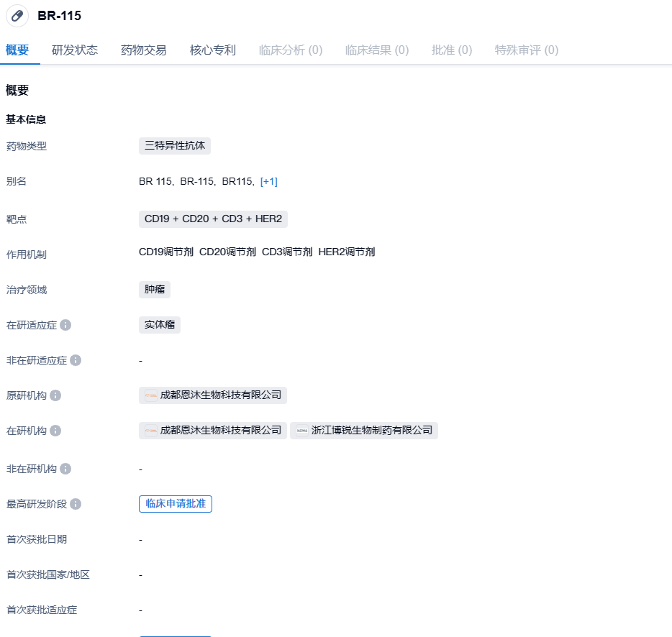Viewport: 672px width, 637px height.
Task: Open the 药物交易 tab
Action: [144, 50]
